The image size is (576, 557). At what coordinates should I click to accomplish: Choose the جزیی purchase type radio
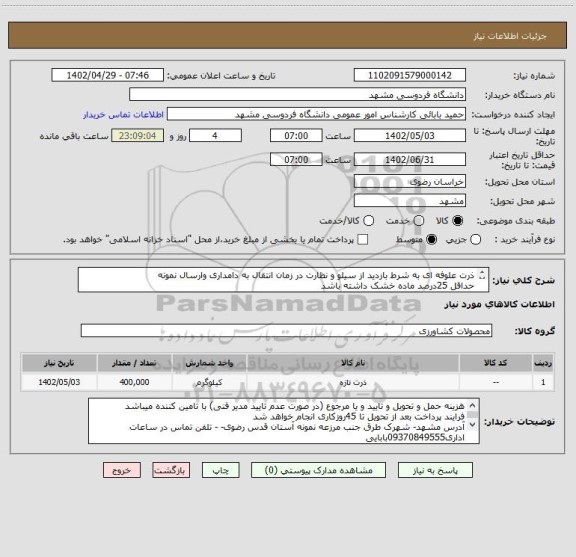coord(476,240)
